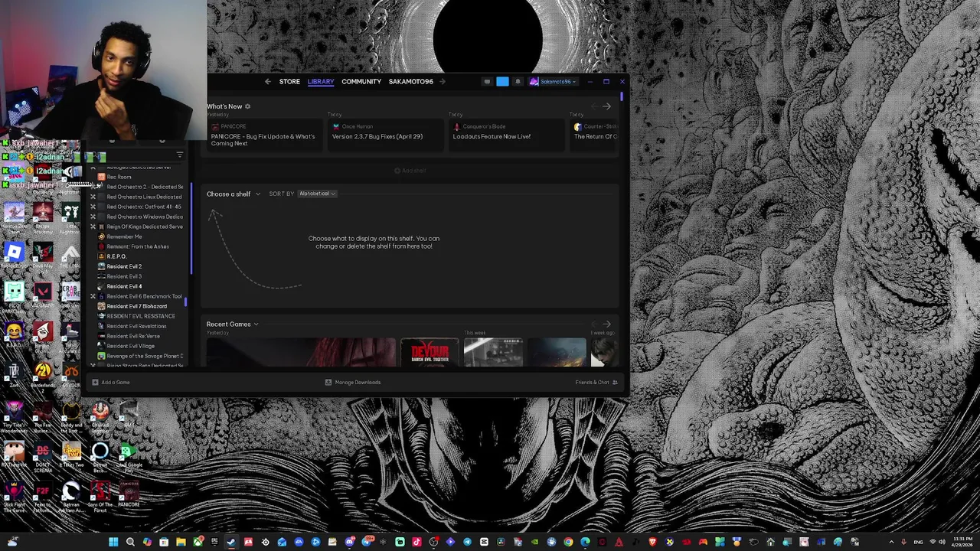Select Resident Evil Re:Verse entry
Viewport: 980px width, 551px height.
[133, 336]
